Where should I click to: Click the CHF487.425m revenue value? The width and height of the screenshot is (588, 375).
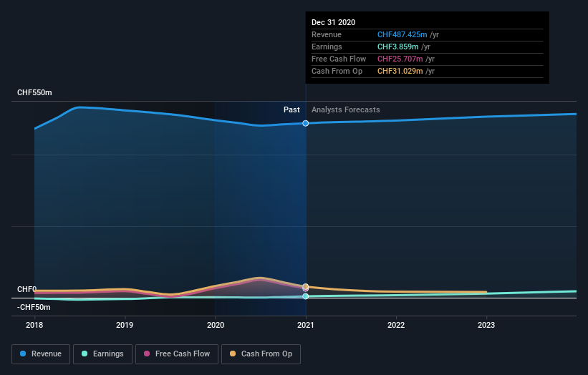coord(402,34)
